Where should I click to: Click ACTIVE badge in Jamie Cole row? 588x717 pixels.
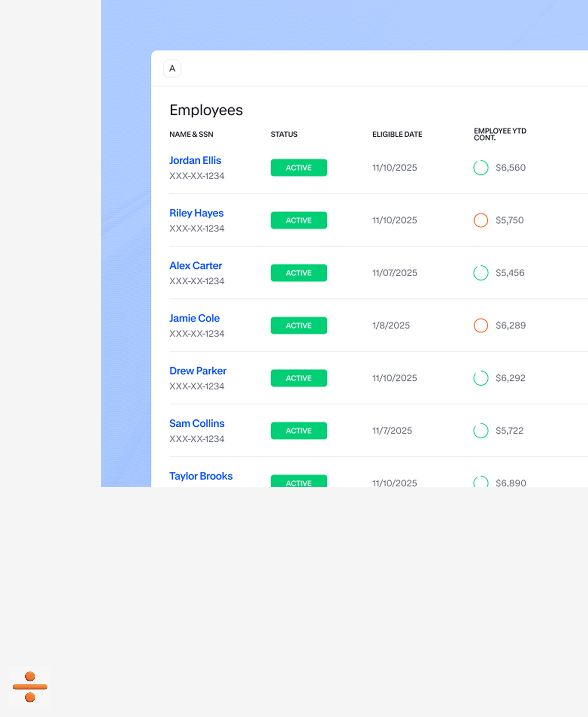click(x=299, y=325)
